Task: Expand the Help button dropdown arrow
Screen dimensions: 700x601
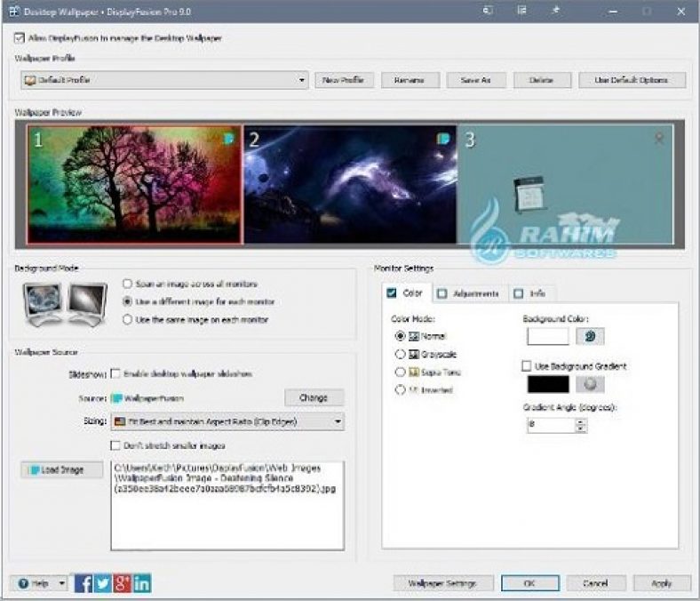Action: (61, 583)
